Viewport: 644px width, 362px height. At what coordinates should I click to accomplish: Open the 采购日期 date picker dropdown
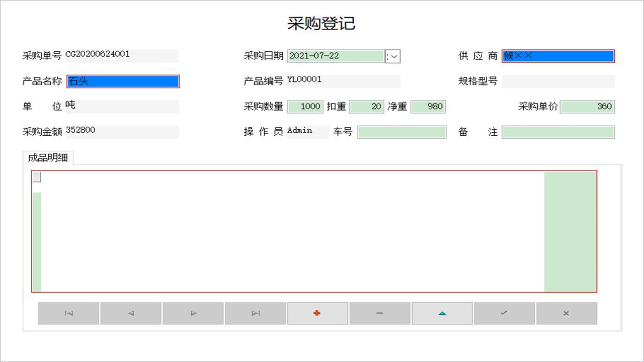click(392, 56)
